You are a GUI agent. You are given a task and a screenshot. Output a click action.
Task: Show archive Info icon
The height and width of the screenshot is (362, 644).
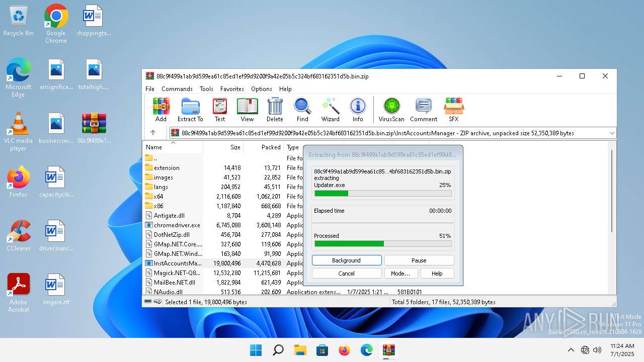pos(358,110)
